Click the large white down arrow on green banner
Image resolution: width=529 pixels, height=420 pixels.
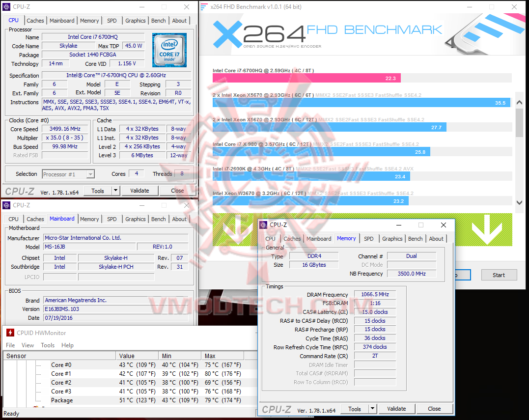486,230
